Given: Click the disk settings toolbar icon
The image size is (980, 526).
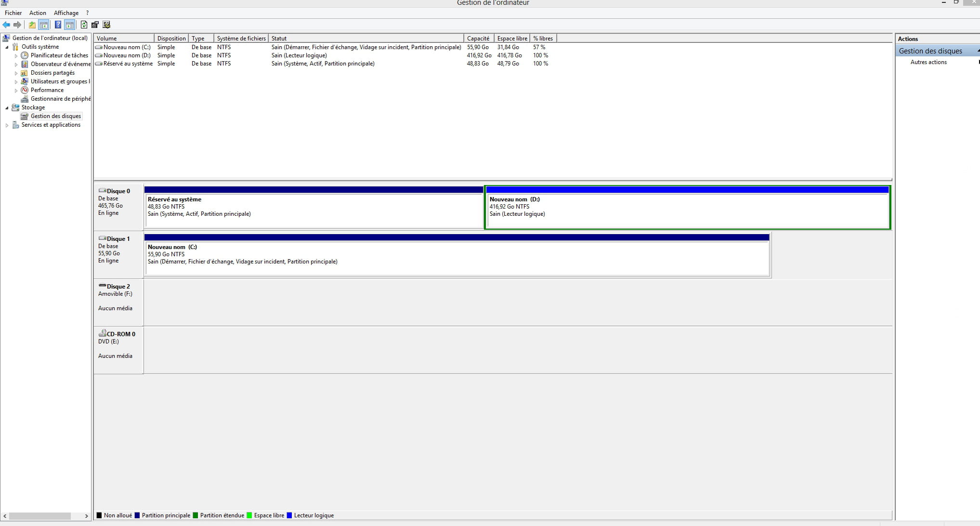Looking at the screenshot, I should coord(106,25).
